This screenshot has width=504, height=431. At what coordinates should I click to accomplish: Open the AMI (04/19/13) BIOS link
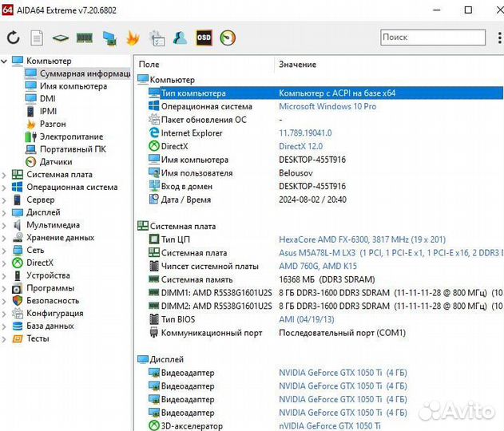[x=307, y=319]
